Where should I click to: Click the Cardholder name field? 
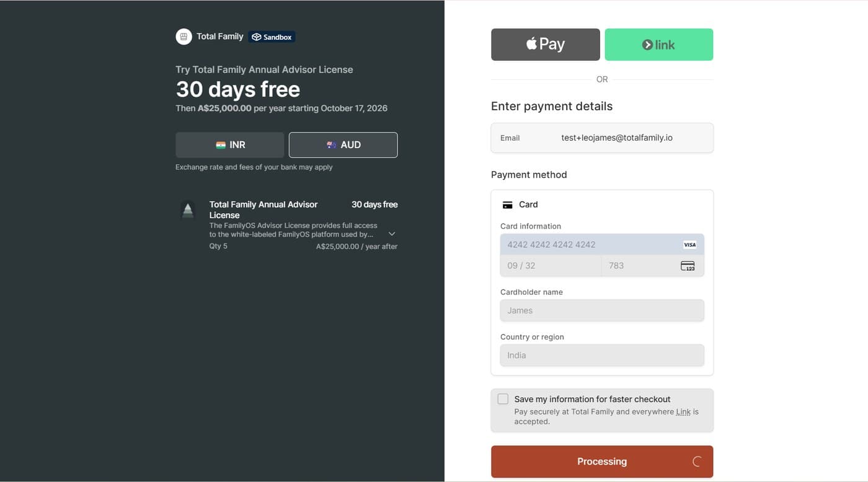pyautogui.click(x=602, y=310)
